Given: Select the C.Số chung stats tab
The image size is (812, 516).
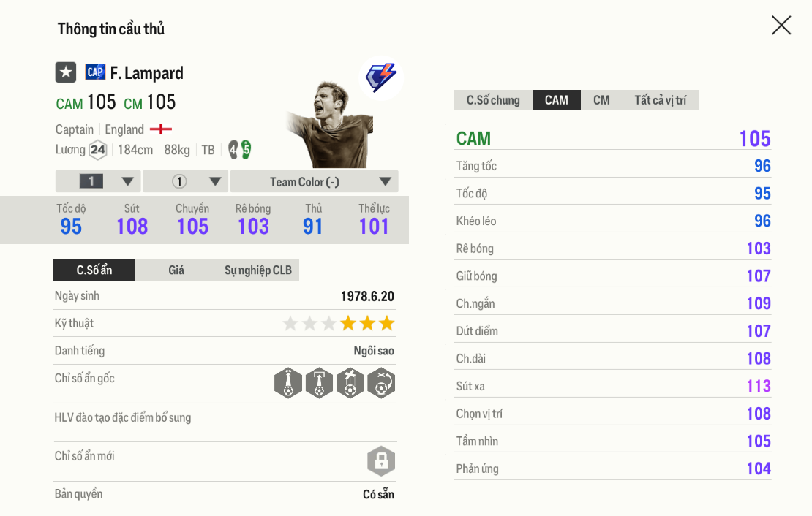Looking at the screenshot, I should pyautogui.click(x=493, y=100).
